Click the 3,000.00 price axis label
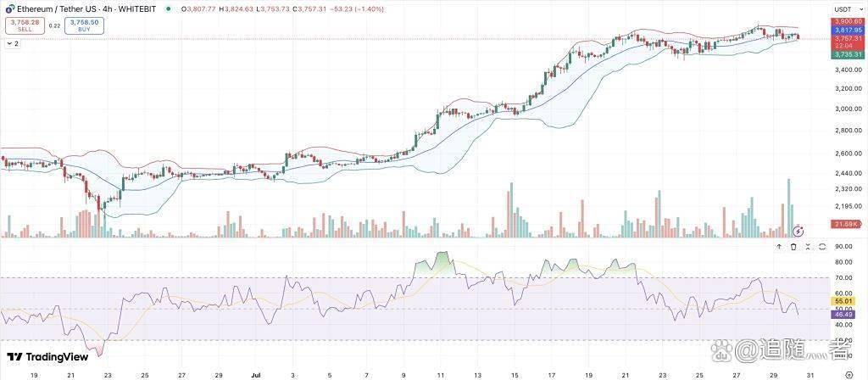This screenshot has width=868, height=380. click(x=848, y=109)
